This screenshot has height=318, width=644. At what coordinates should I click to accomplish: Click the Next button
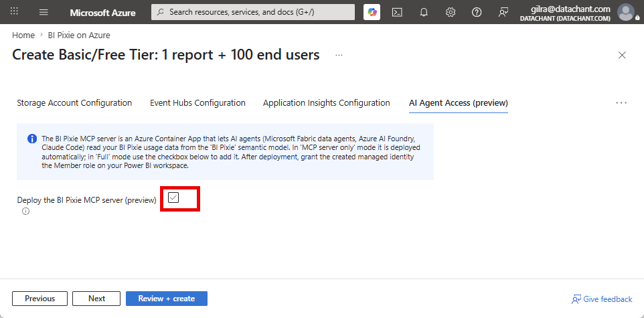96,299
